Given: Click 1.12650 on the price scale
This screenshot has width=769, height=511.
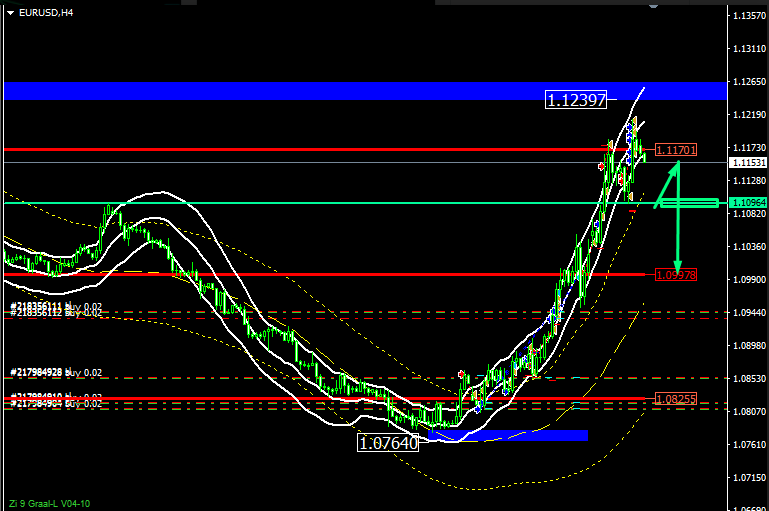Looking at the screenshot, I should tap(749, 81).
